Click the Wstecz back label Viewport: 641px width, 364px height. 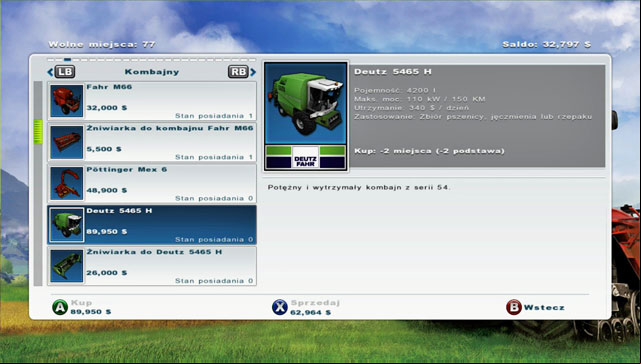click(544, 308)
